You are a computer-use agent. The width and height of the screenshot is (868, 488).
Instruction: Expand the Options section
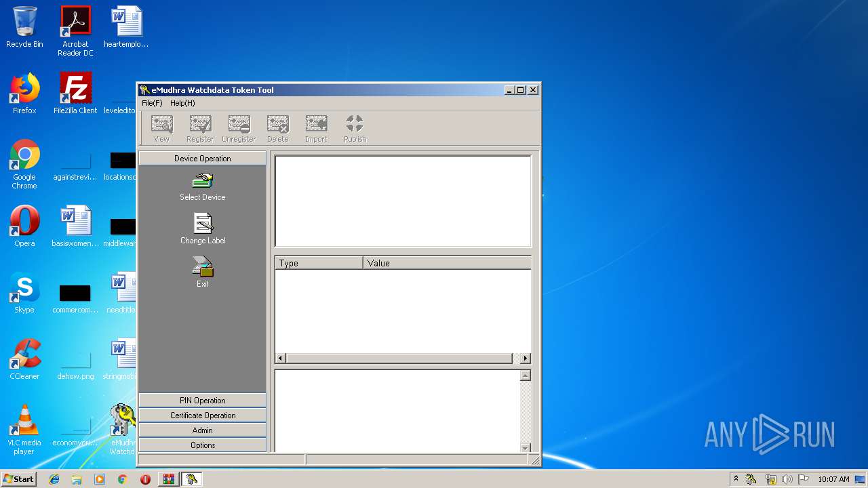click(202, 445)
